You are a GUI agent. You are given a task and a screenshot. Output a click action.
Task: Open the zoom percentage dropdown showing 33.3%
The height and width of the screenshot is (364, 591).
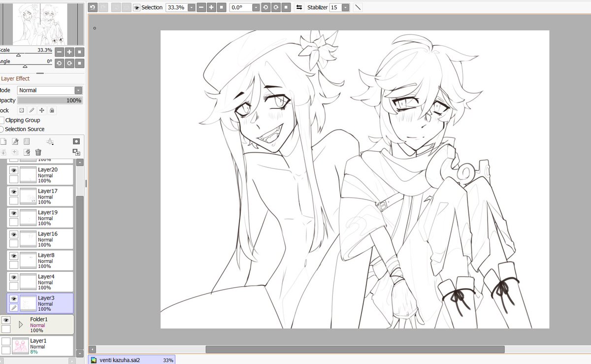tap(191, 7)
